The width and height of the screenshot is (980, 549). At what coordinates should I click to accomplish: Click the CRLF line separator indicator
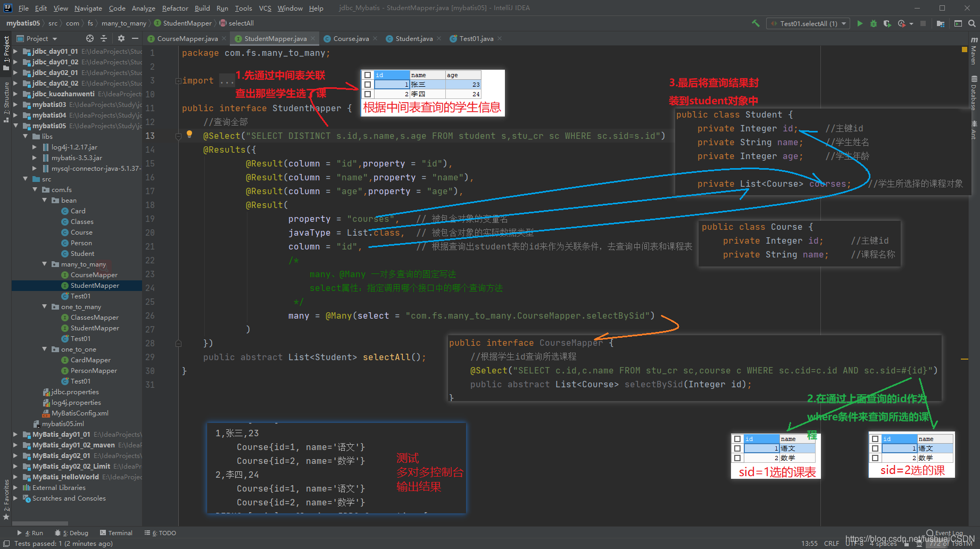[x=831, y=543]
